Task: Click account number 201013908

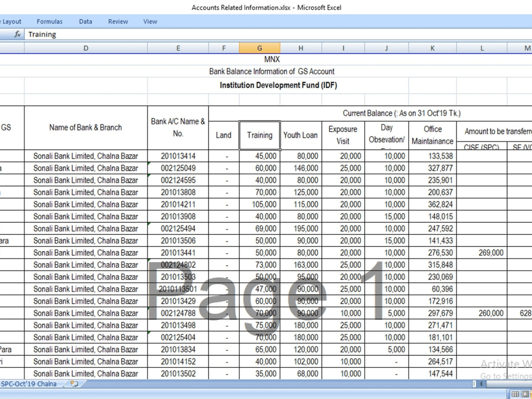Action: (x=178, y=217)
